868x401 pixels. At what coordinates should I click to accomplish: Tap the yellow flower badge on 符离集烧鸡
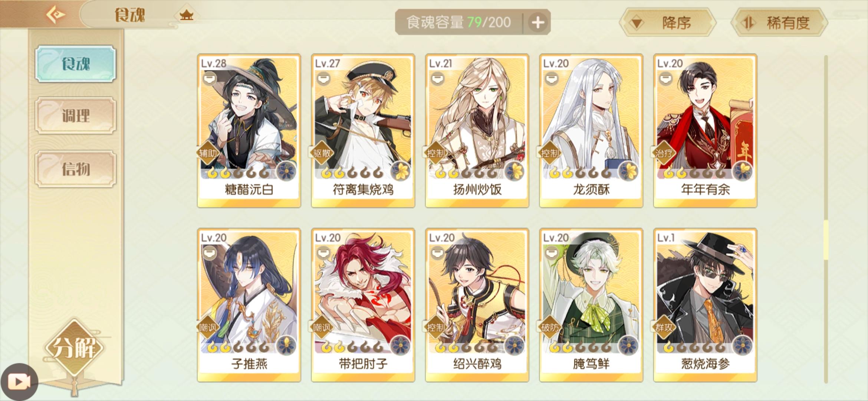pyautogui.click(x=401, y=171)
